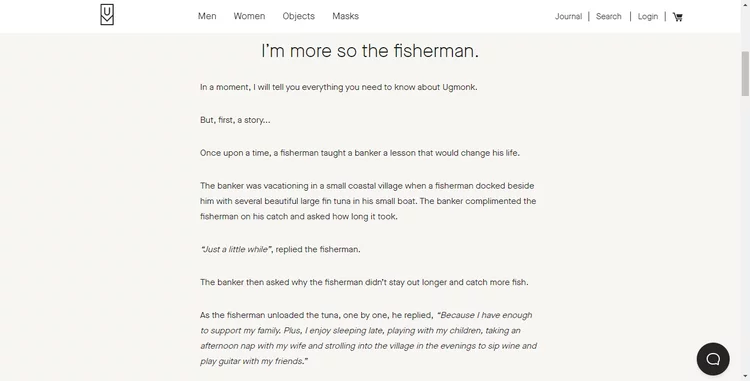750x381 pixels.
Task: Click the word Ugmonk in the intro sentence
Action: [459, 87]
